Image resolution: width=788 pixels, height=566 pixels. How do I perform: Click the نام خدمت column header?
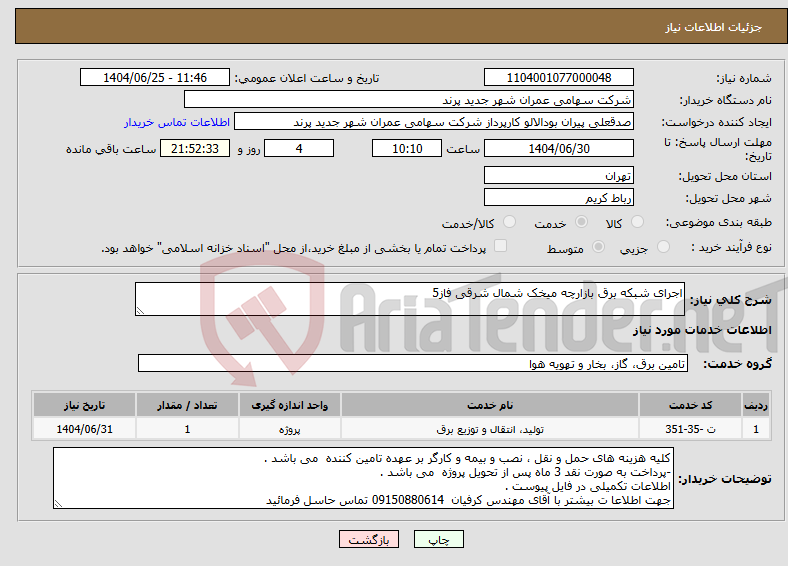tap(490, 405)
